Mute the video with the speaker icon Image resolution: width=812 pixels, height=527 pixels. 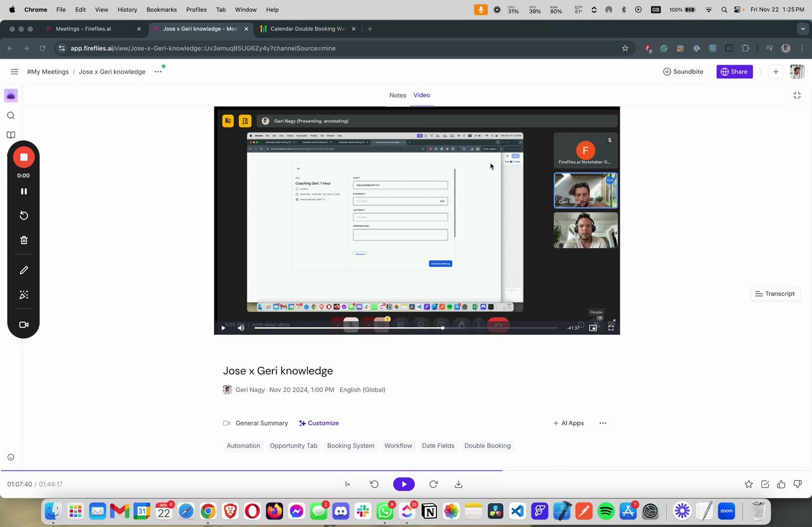[240, 328]
